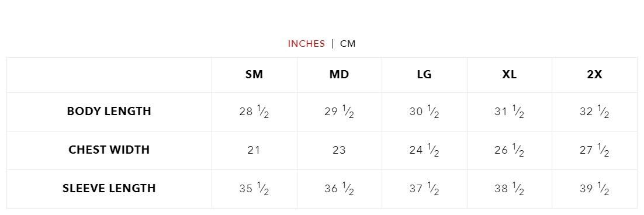The width and height of the screenshot is (644, 215).
Task: Click the SM chest width value 21
Action: (254, 150)
